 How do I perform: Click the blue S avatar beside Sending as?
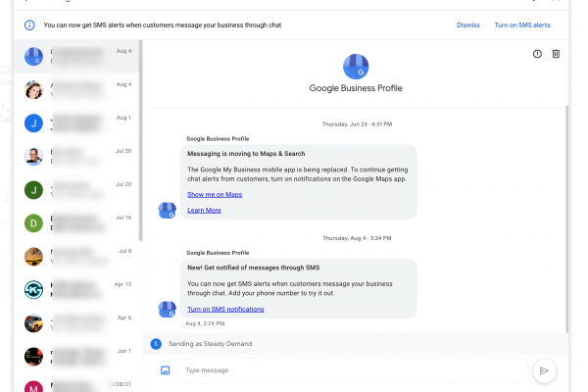156,344
